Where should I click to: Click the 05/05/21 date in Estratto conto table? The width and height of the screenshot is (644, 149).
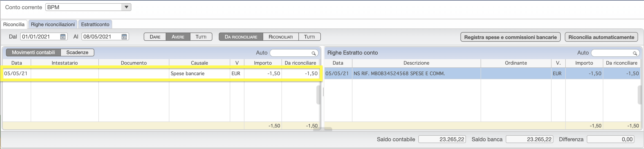pos(337,73)
